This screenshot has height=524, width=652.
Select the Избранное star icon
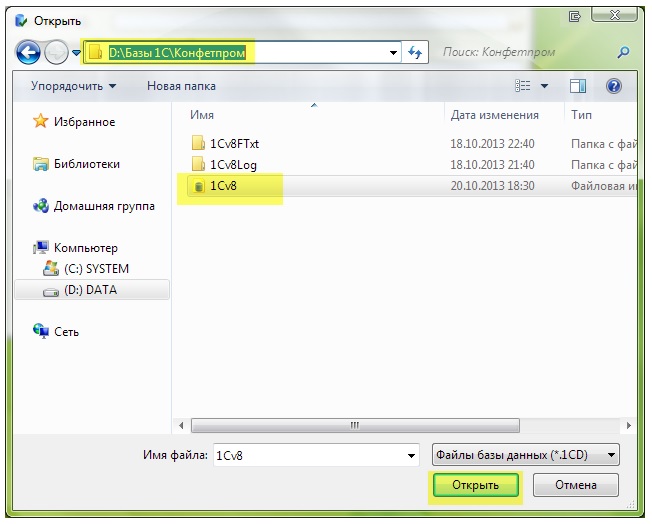tap(40, 121)
